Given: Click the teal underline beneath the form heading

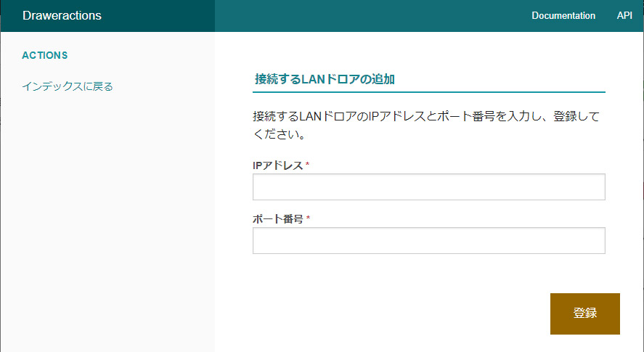Looking at the screenshot, I should tap(429, 92).
